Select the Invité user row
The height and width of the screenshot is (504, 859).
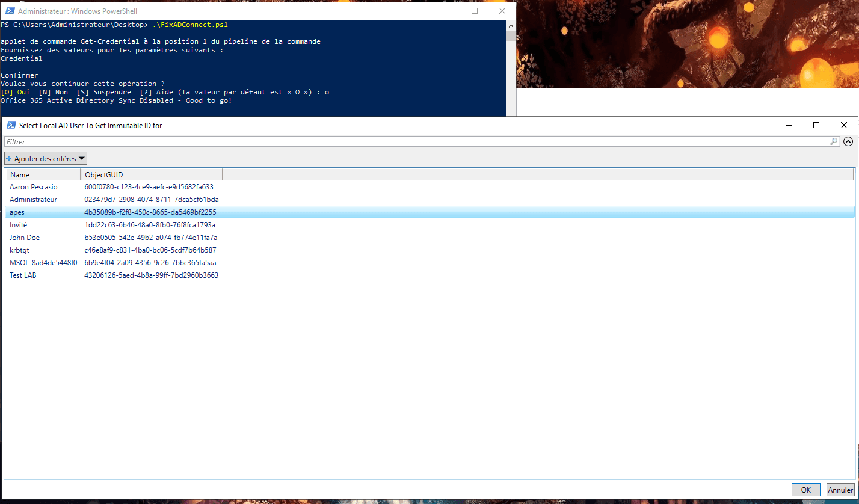click(x=19, y=225)
